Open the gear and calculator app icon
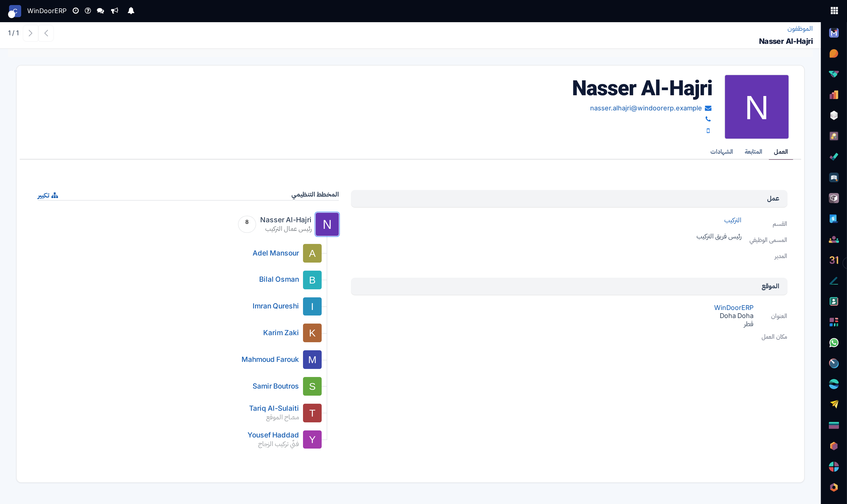This screenshot has height=504, width=847. click(x=834, y=136)
